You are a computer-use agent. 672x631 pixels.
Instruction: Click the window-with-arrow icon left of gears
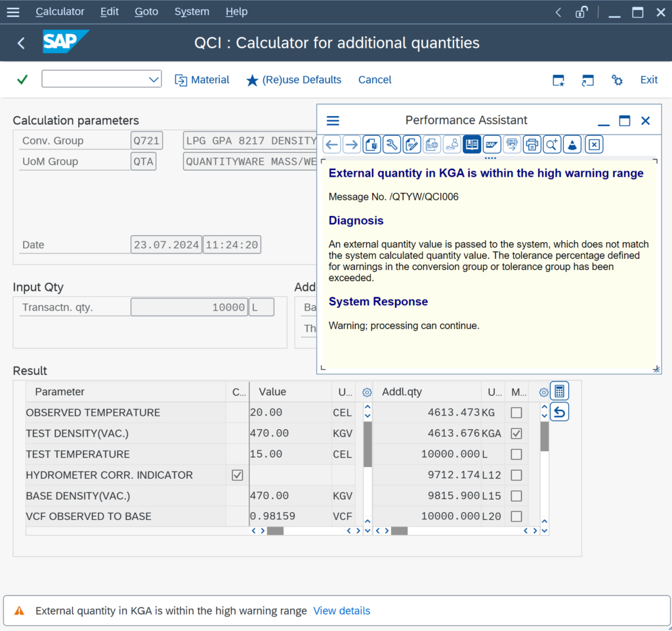click(x=587, y=80)
